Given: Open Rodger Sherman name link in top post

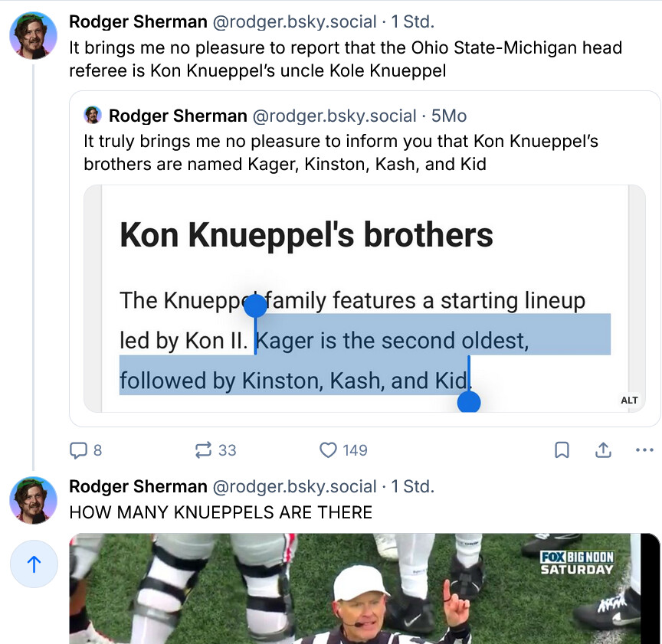Looking at the screenshot, I should point(138,22).
